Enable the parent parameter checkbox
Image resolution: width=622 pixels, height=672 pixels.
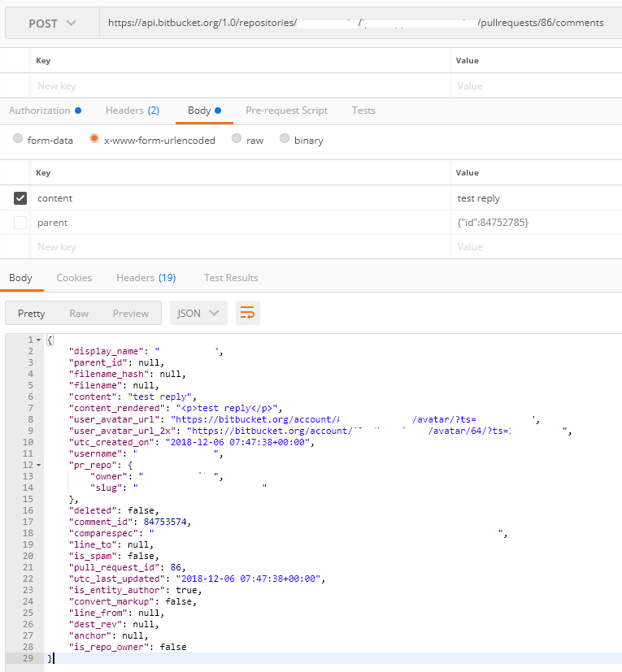tap(20, 223)
